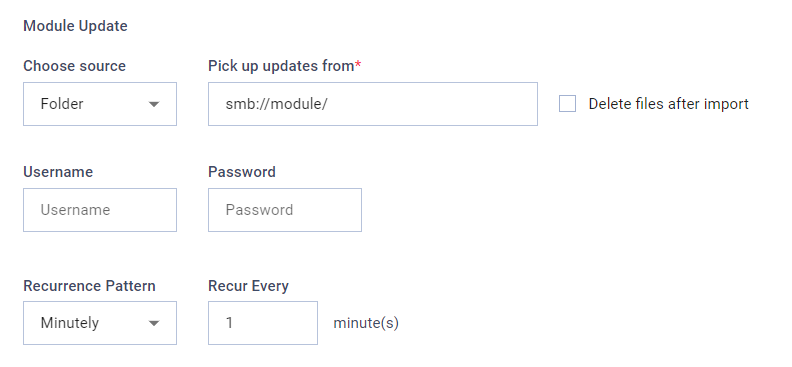Click the arrow icon in the Minutely dropdown
The image size is (792, 367).
click(154, 324)
